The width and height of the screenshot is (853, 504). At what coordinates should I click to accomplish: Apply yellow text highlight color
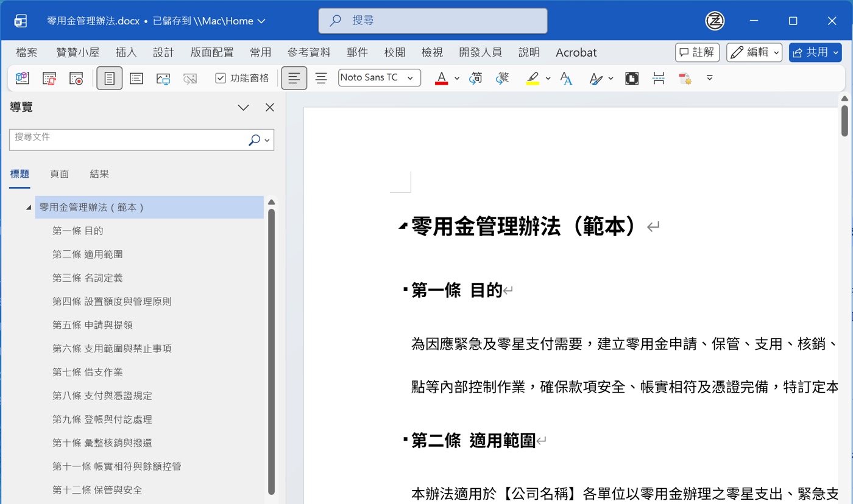coord(533,78)
